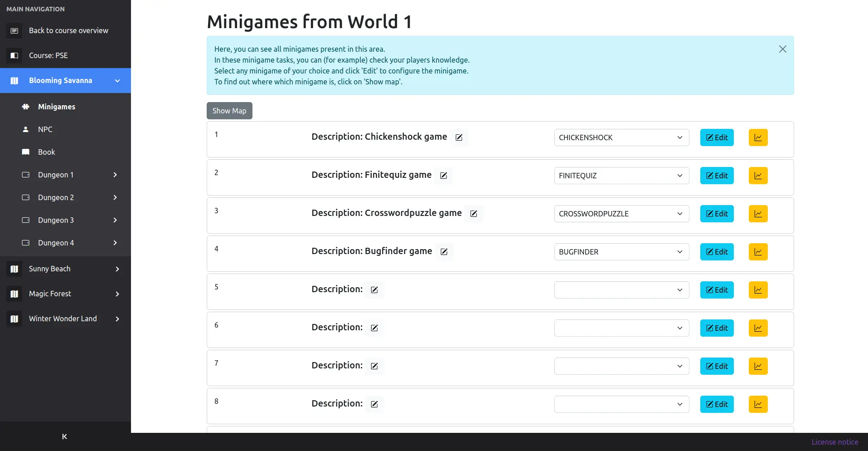Select Minigames in the sidebar
Screen dimensions: 868x451
tap(65, 107)
